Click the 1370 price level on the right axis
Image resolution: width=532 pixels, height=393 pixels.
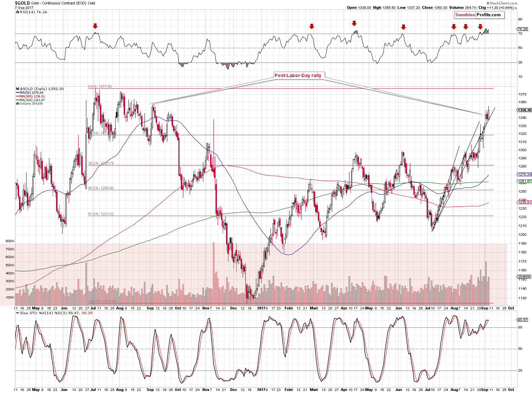coord(522,94)
